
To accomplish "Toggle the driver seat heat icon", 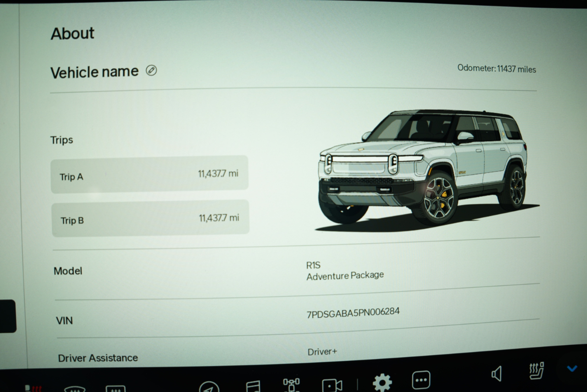I will 33,388.
